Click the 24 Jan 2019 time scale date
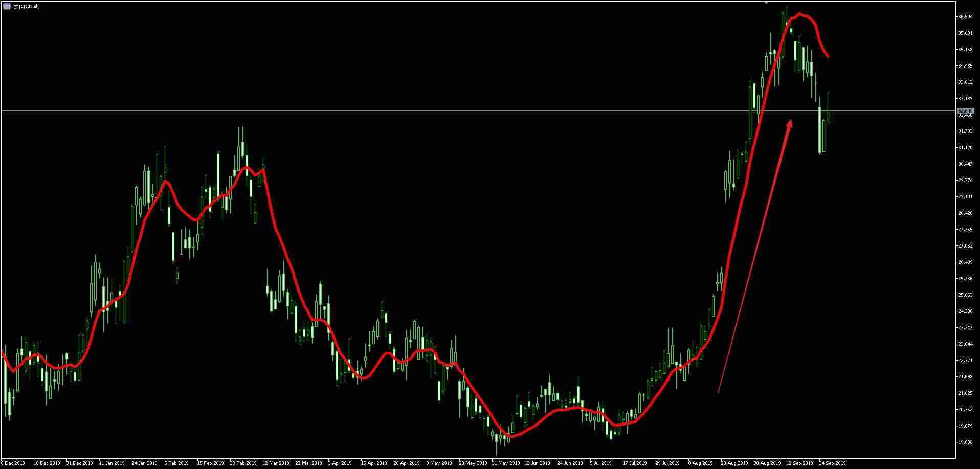 [x=145, y=463]
